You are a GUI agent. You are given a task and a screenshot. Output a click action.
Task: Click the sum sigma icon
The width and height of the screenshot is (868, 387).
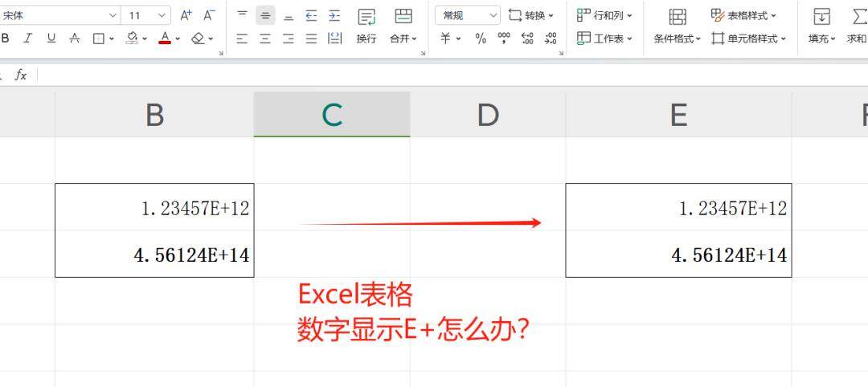860,17
